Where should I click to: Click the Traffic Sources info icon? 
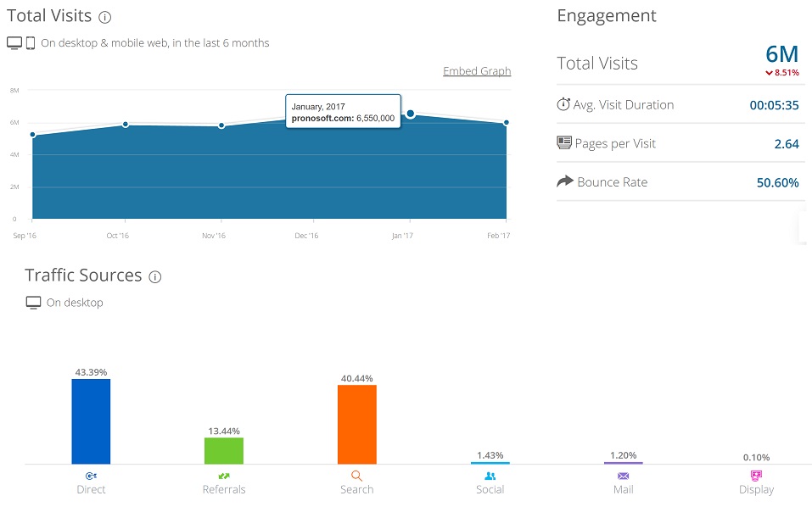click(x=154, y=277)
